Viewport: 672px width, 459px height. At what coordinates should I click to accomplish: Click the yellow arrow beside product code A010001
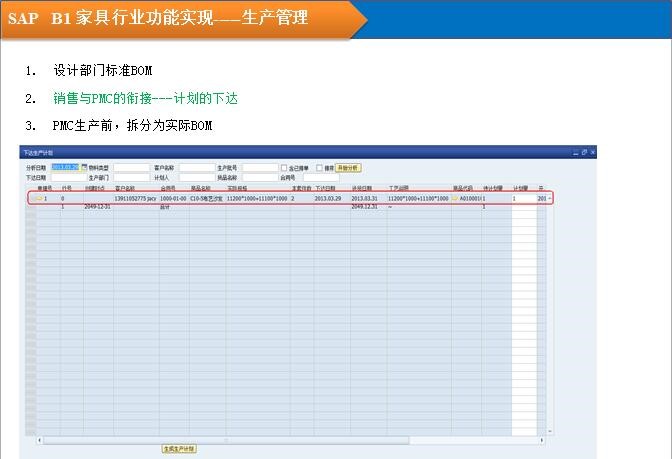click(455, 199)
